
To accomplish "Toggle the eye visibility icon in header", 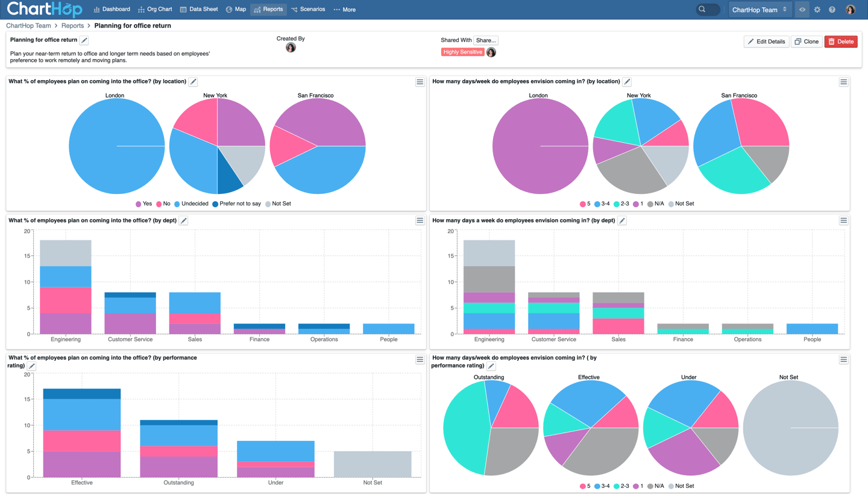I will [x=802, y=10].
